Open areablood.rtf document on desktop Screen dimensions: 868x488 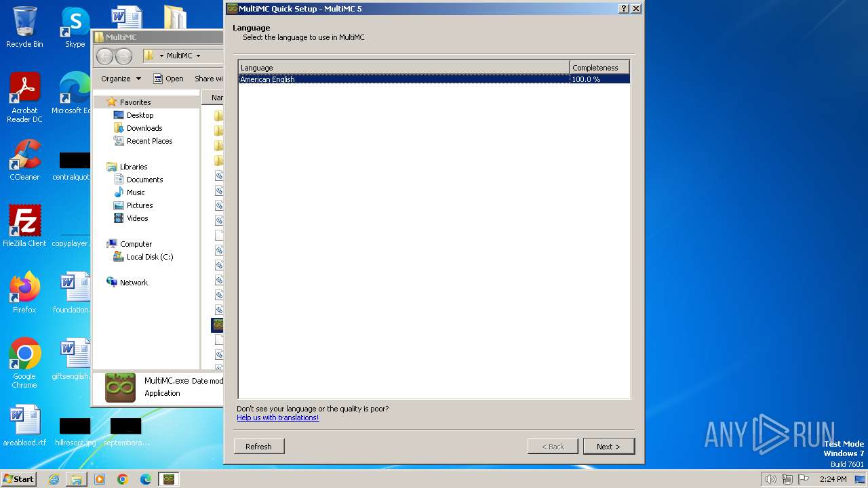(24, 426)
